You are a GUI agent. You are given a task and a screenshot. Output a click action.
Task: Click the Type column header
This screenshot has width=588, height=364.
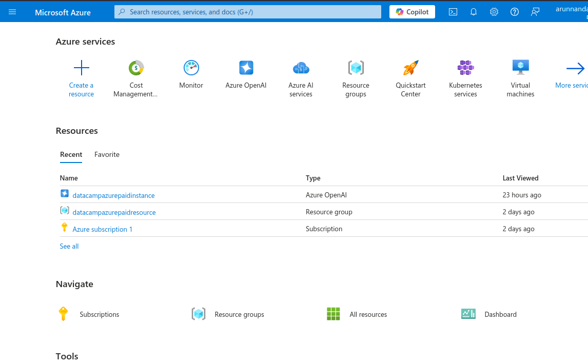click(x=313, y=178)
